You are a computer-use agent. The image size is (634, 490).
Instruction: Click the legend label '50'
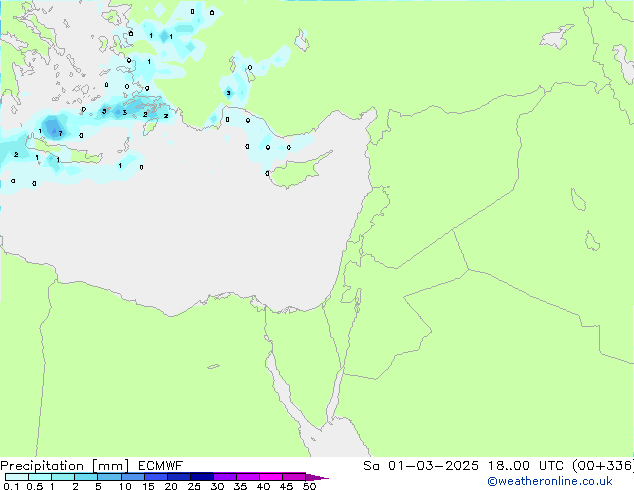click(309, 486)
